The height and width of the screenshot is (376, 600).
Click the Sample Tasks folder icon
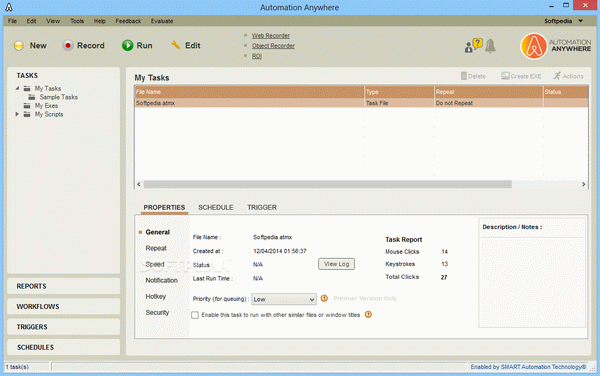pos(32,97)
